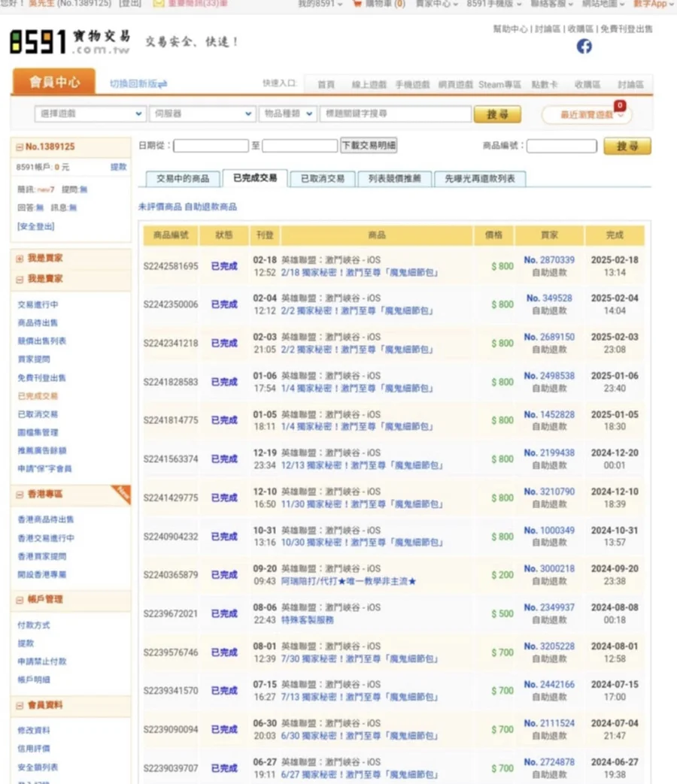Expand the 我是買家 section plus icon
Screen dimensions: 677x784
(20, 259)
